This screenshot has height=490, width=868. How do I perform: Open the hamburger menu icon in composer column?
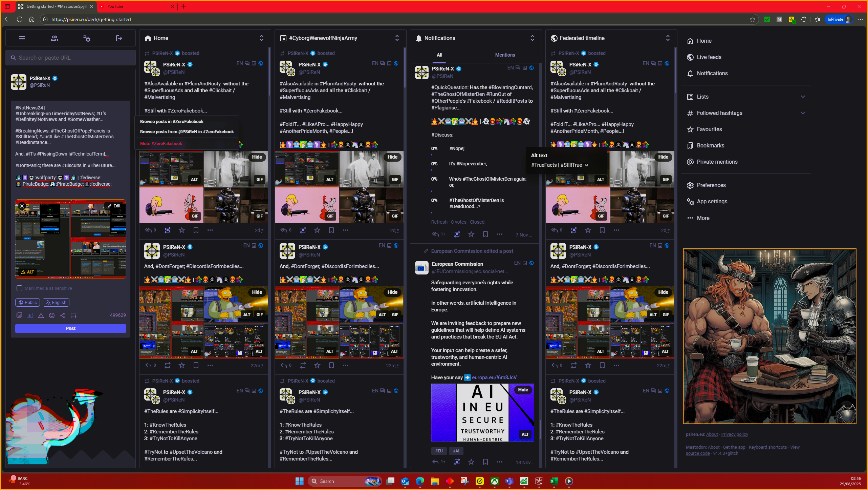point(22,38)
